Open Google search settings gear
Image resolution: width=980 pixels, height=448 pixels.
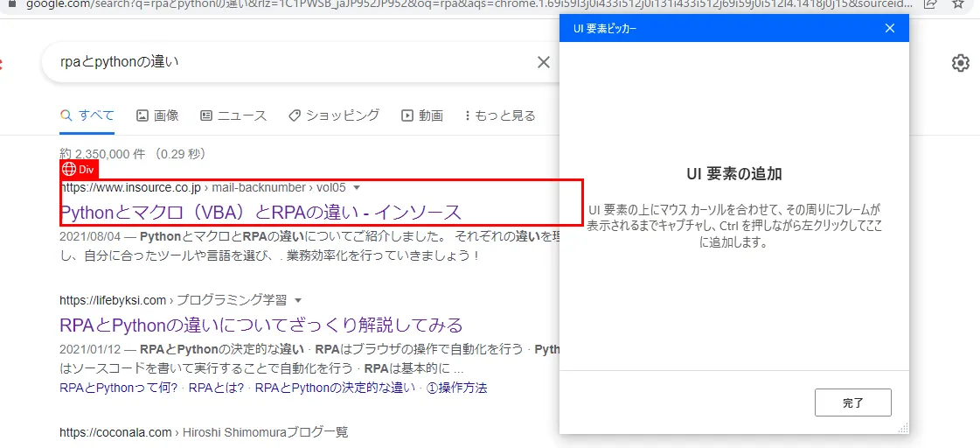point(960,63)
